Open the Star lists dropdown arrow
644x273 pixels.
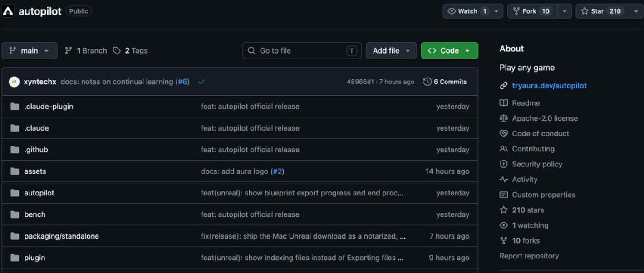pos(636,11)
